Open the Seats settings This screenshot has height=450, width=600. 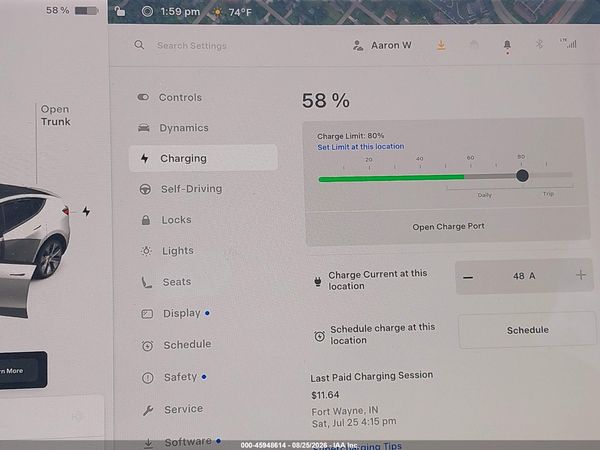(176, 282)
